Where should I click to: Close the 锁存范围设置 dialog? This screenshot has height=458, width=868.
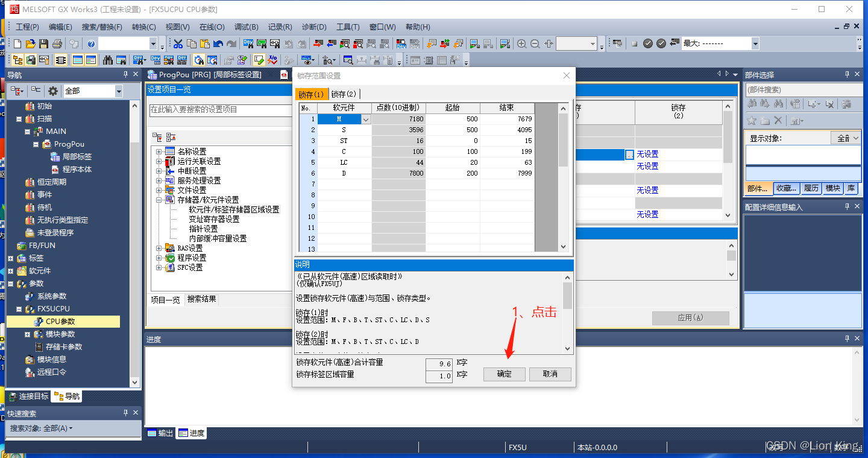pyautogui.click(x=566, y=75)
